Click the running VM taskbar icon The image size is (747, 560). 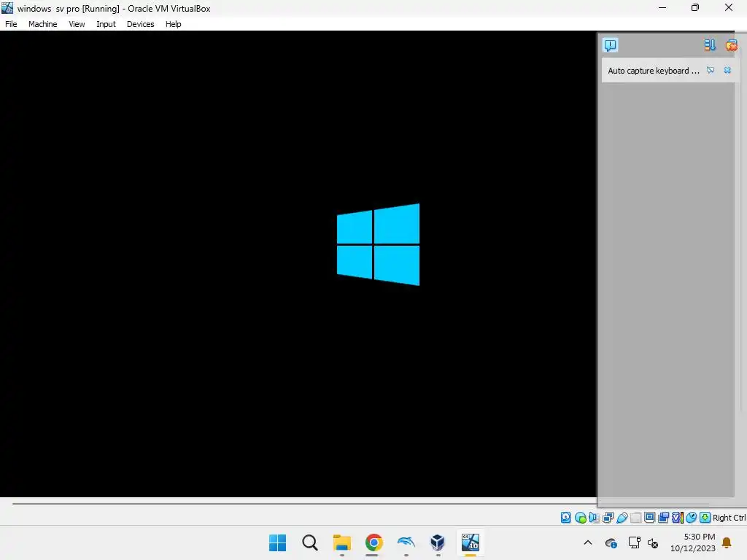pos(471,542)
